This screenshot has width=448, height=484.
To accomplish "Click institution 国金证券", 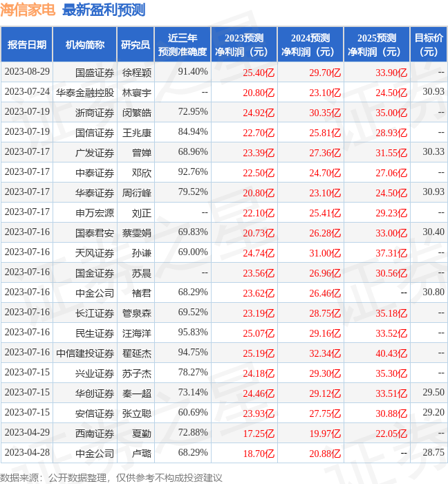I will pos(95,273).
